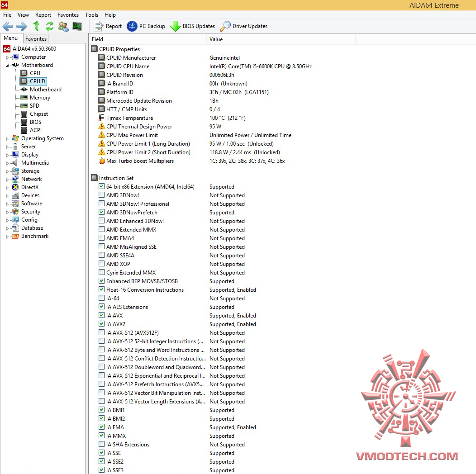Click the PC Backup icon
476x474 pixels.
pos(132,26)
